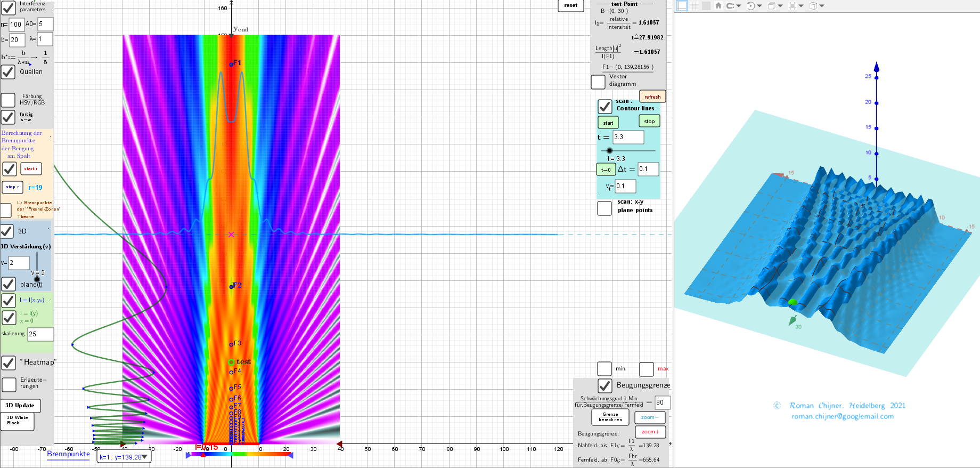
Task: Click the reset button
Action: pyautogui.click(x=571, y=6)
